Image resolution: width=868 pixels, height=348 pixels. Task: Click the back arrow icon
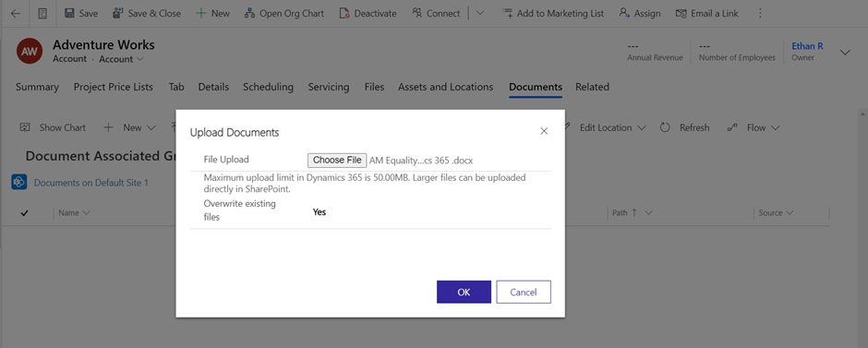pos(16,13)
